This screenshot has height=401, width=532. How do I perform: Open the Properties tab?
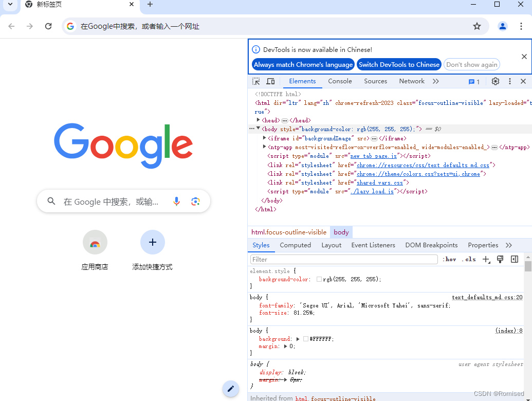[x=483, y=245]
